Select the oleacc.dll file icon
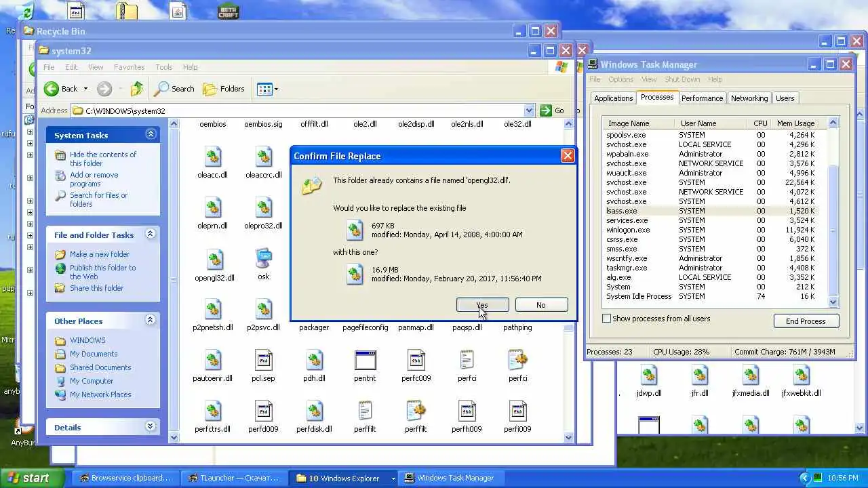 pyautogui.click(x=213, y=157)
